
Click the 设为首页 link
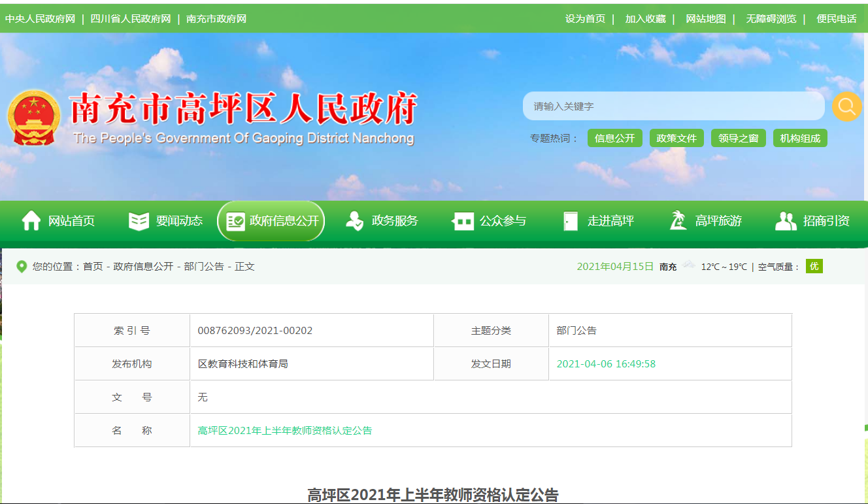(x=586, y=19)
